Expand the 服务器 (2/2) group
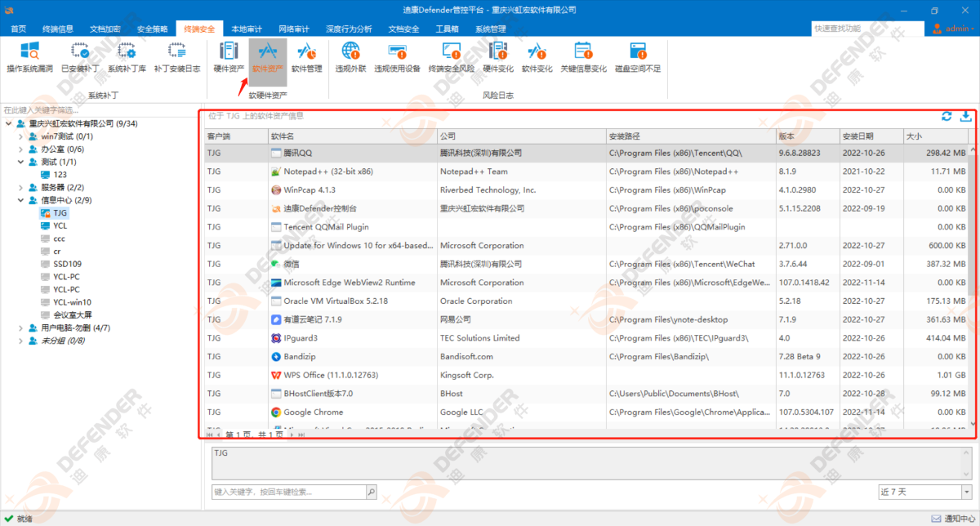This screenshot has width=980, height=526. point(21,187)
